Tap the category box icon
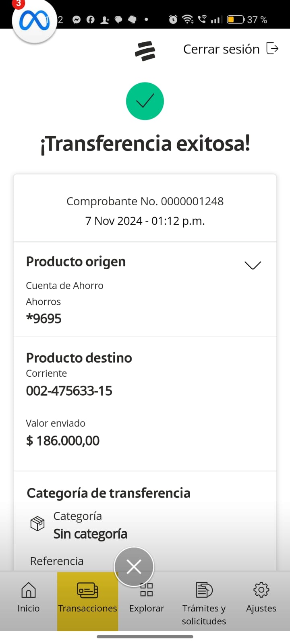The image size is (290, 644). (37, 524)
